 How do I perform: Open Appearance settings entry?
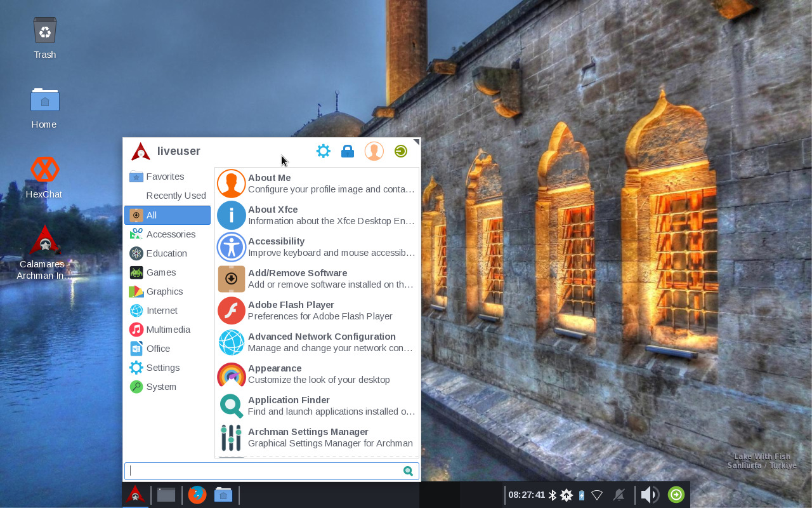(x=317, y=374)
